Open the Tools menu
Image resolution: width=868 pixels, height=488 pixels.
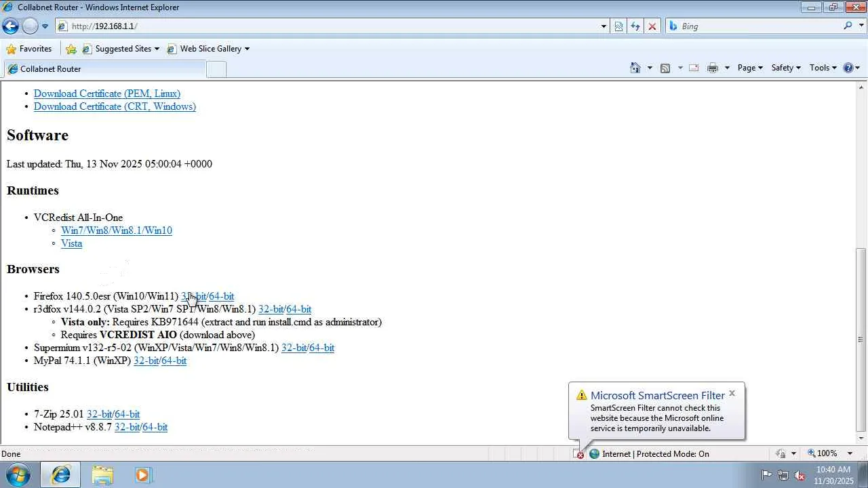coord(823,68)
